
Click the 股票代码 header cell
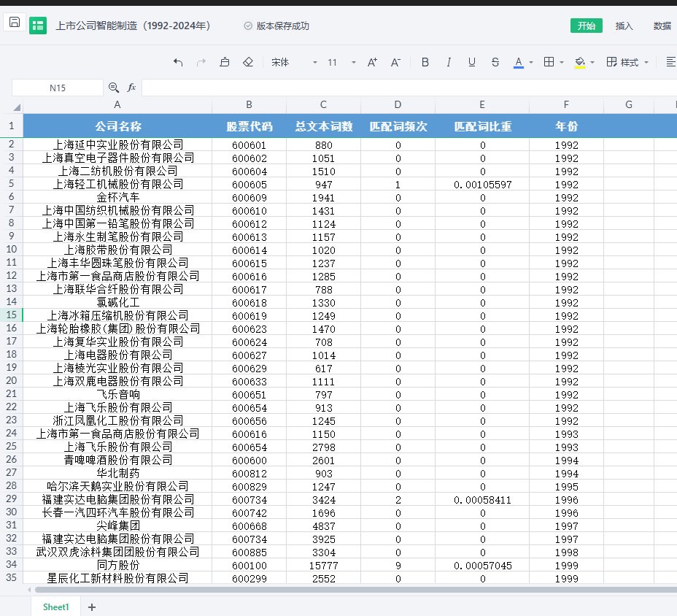point(249,126)
